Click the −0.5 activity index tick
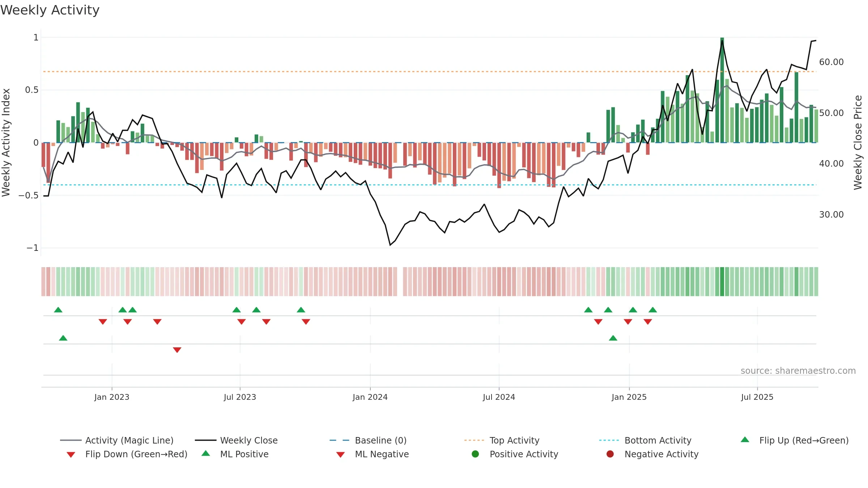The width and height of the screenshot is (868, 488). pyautogui.click(x=29, y=196)
